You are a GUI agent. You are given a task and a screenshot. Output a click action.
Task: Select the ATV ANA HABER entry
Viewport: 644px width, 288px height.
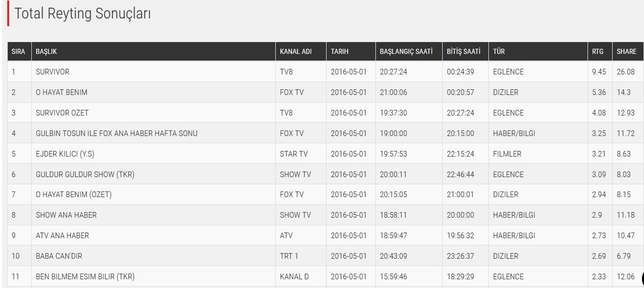pos(62,236)
